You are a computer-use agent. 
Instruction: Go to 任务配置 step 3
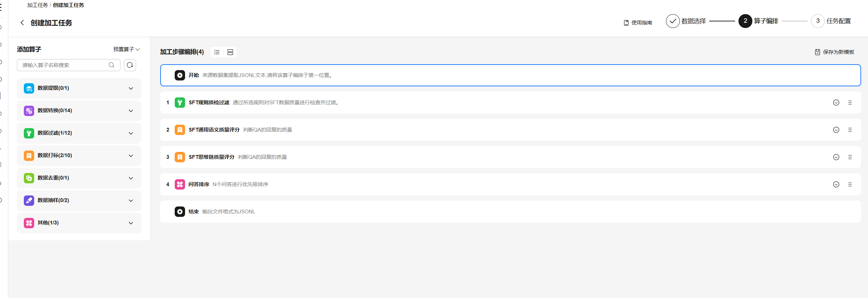[x=831, y=21]
